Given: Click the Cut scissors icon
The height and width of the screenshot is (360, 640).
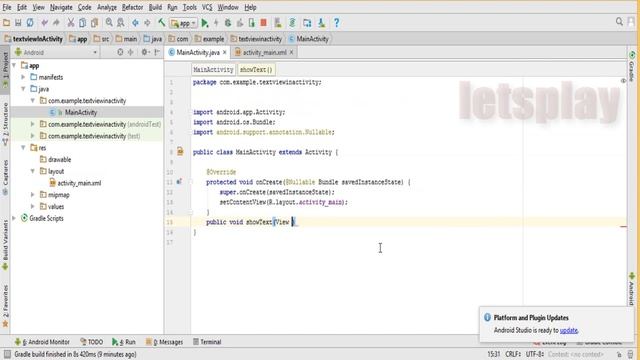Looking at the screenshot, I should (x=71, y=23).
